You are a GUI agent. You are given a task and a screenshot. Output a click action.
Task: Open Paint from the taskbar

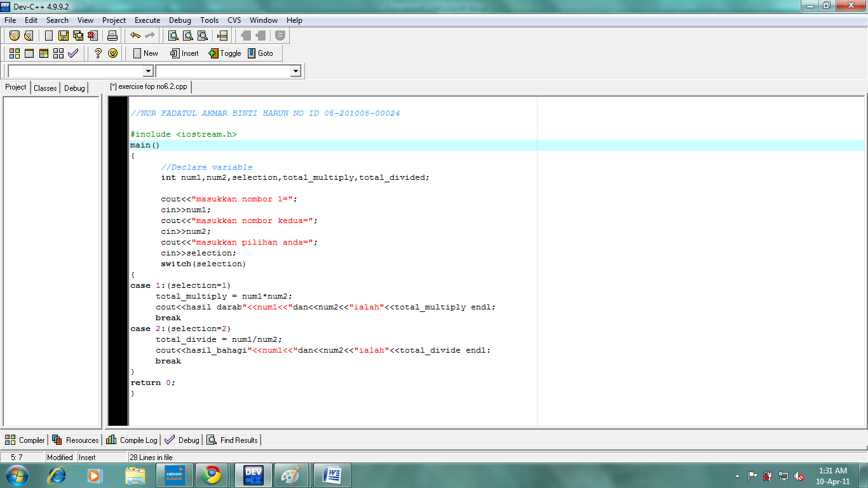click(292, 475)
